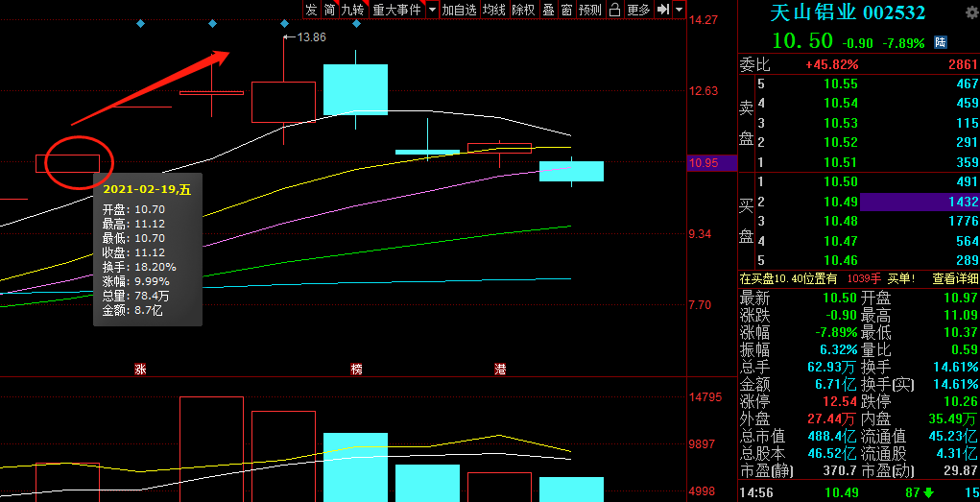Viewport: 980px width, 502px height.
Task: Click the 跌停 limit-down price 10.26
Action: click(961, 401)
